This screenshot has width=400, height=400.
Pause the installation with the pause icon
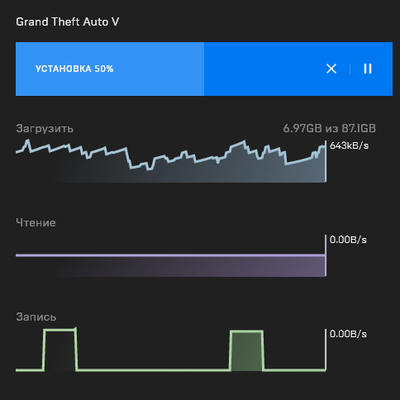[x=368, y=69]
